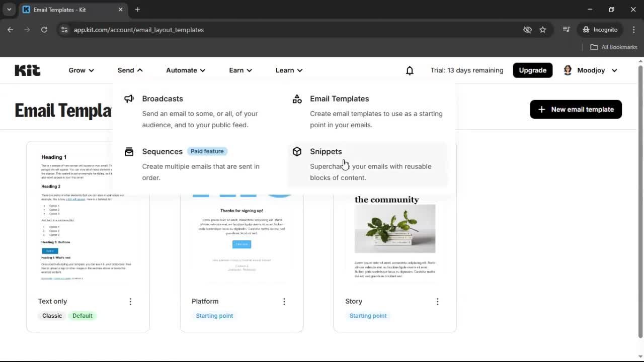Open the Platform template options menu
Screen dimensions: 644x362
(x=284, y=301)
